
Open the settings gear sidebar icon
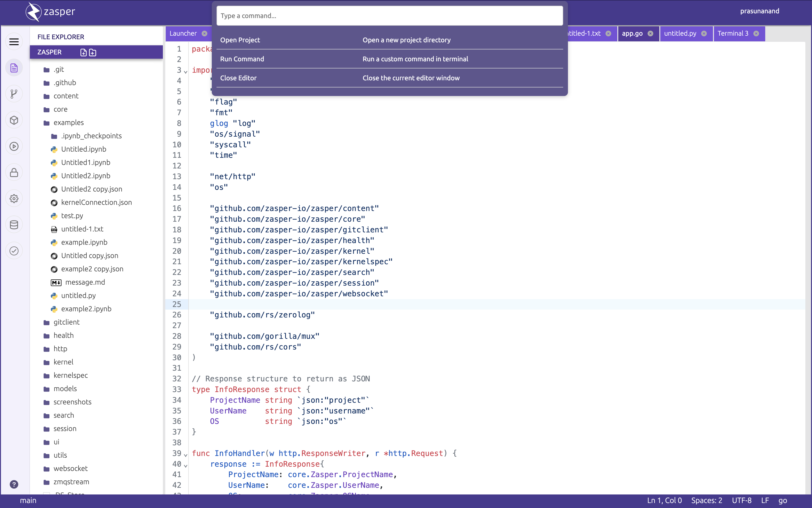(x=14, y=199)
